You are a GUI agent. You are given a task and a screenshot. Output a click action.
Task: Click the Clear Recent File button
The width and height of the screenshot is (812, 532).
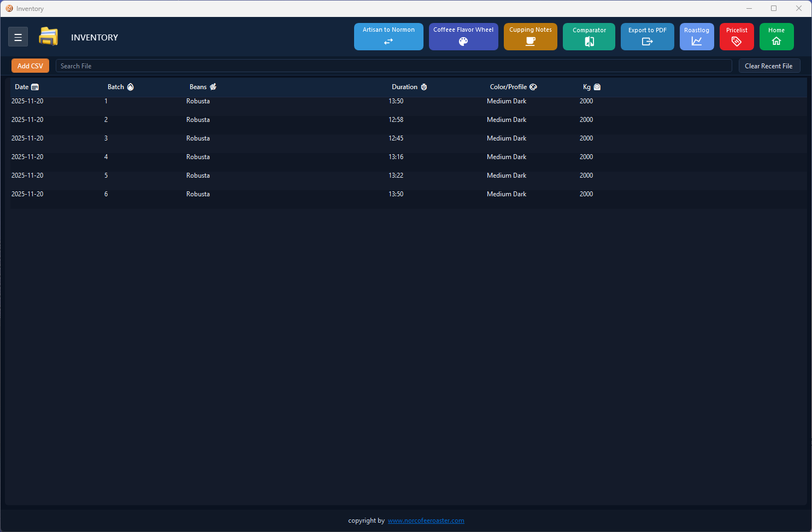click(769, 65)
